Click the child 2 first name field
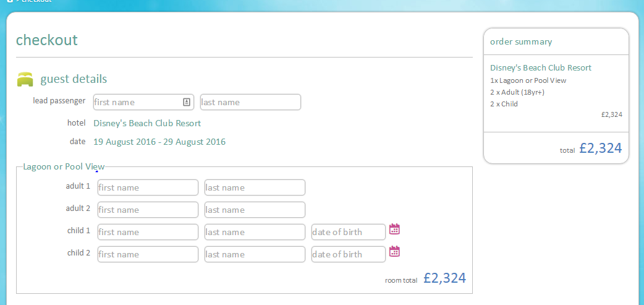The width and height of the screenshot is (644, 305). pyautogui.click(x=148, y=254)
